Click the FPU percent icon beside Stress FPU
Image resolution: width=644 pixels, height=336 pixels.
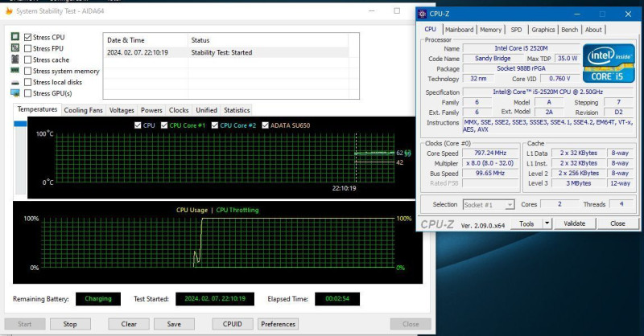point(15,47)
